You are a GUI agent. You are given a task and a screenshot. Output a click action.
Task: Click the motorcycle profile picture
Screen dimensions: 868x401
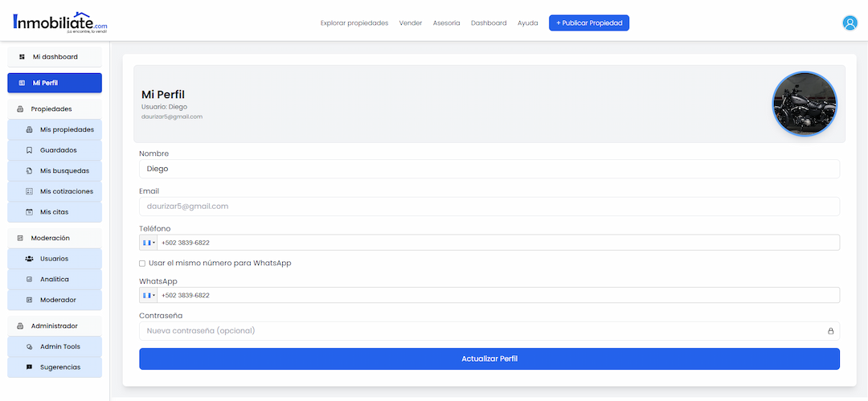coord(805,104)
